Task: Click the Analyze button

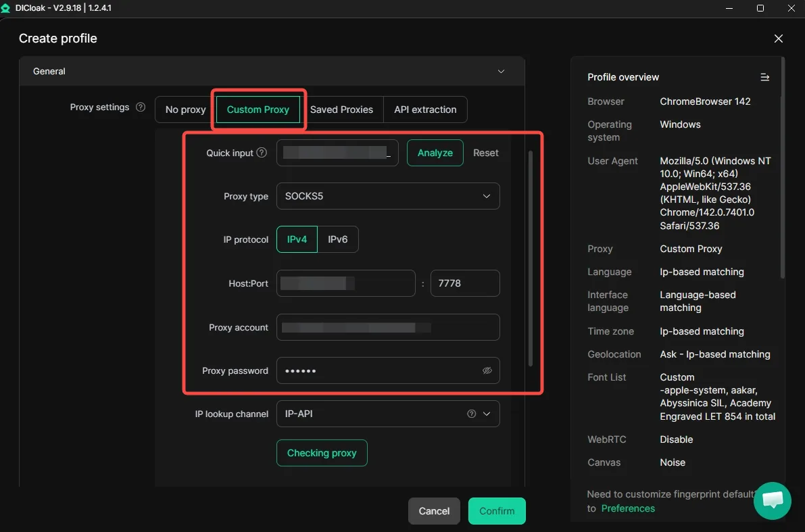Action: (435, 153)
